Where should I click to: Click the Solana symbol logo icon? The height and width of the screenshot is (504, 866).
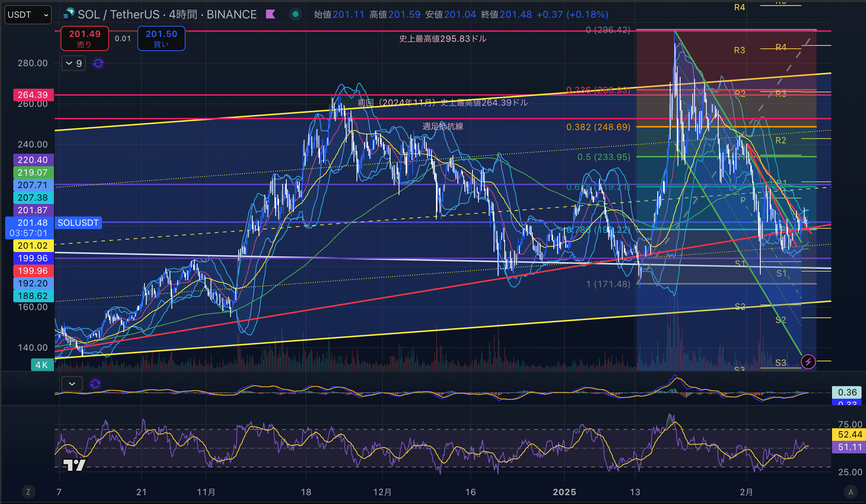pyautogui.click(x=68, y=14)
